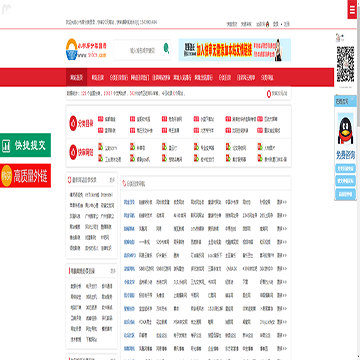Expand the 更多 link of the first left sidebar panel
This screenshot has width=360, height=360.
click(x=112, y=180)
